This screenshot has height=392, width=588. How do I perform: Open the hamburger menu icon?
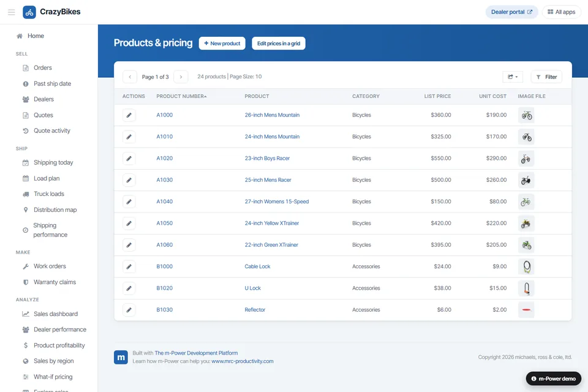coord(11,12)
